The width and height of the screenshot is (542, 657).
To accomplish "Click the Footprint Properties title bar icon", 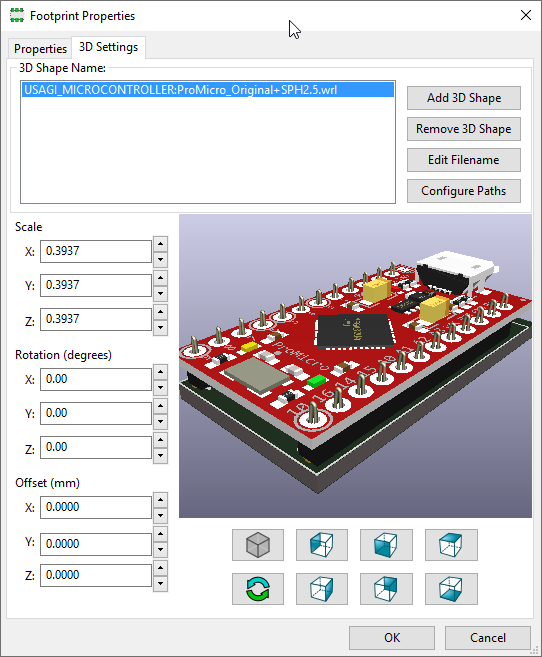I will [17, 16].
